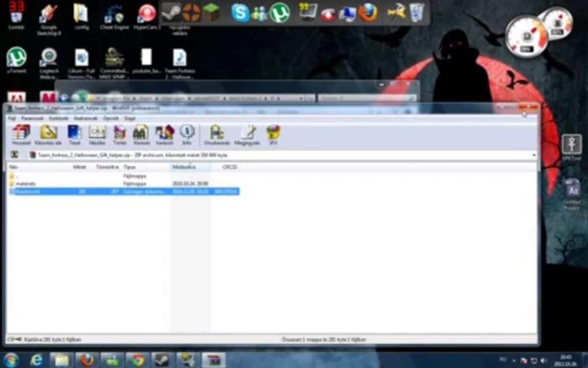Screen dimensions: 588x368
Task: Open the Fájl menu
Action: [12, 118]
